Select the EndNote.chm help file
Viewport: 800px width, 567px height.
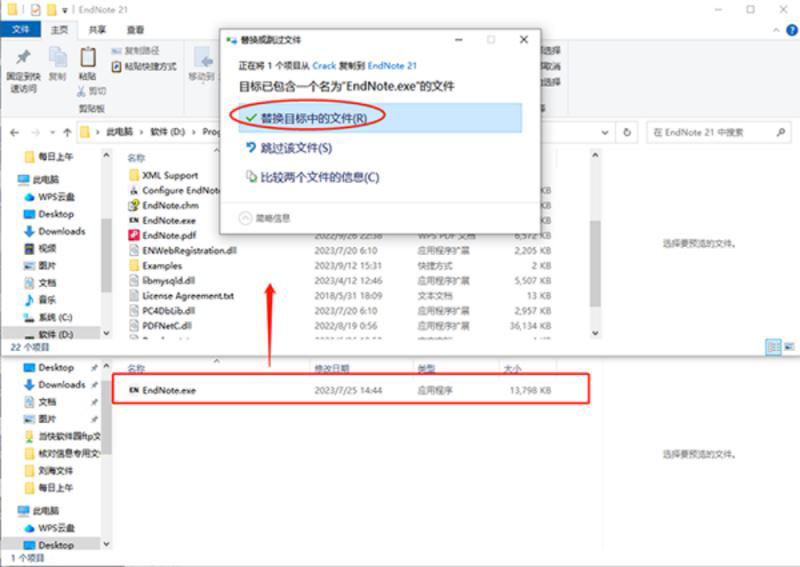click(170, 206)
